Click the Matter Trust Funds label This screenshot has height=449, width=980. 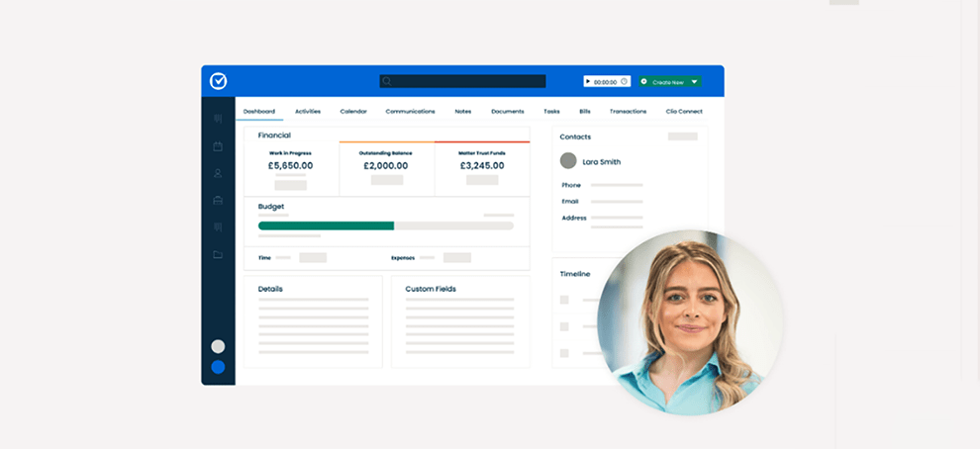coord(482,153)
